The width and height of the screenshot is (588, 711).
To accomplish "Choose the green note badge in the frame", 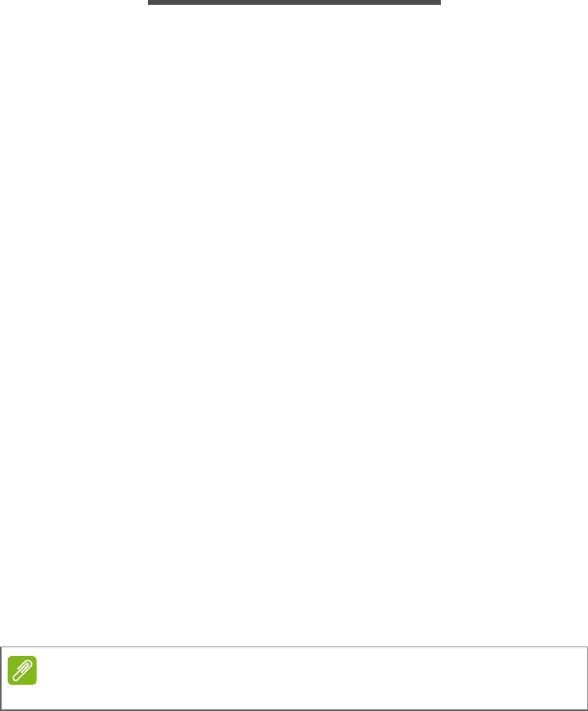I will coord(22,670).
